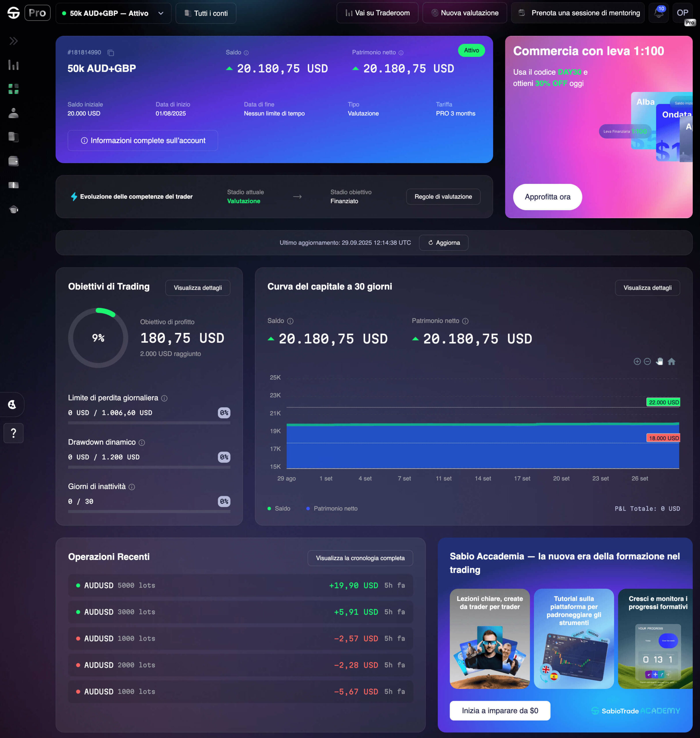Click the chart zoom in icon
700x738 pixels.
(637, 361)
